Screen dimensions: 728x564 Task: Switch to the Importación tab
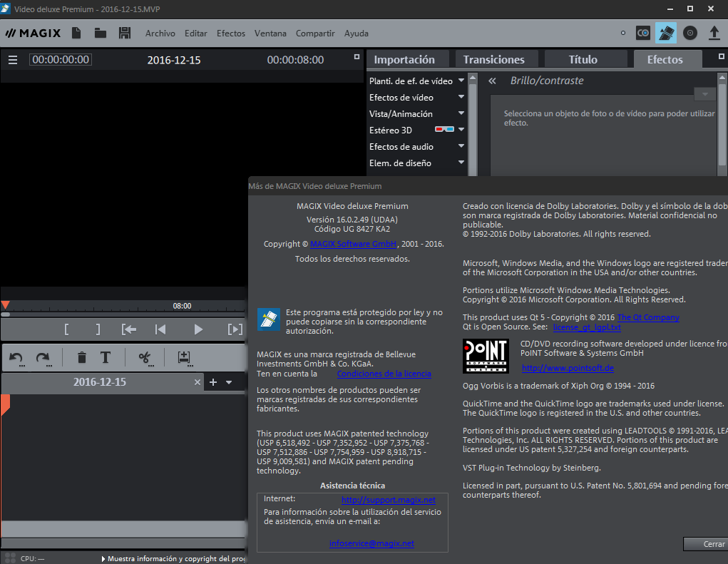coord(408,59)
